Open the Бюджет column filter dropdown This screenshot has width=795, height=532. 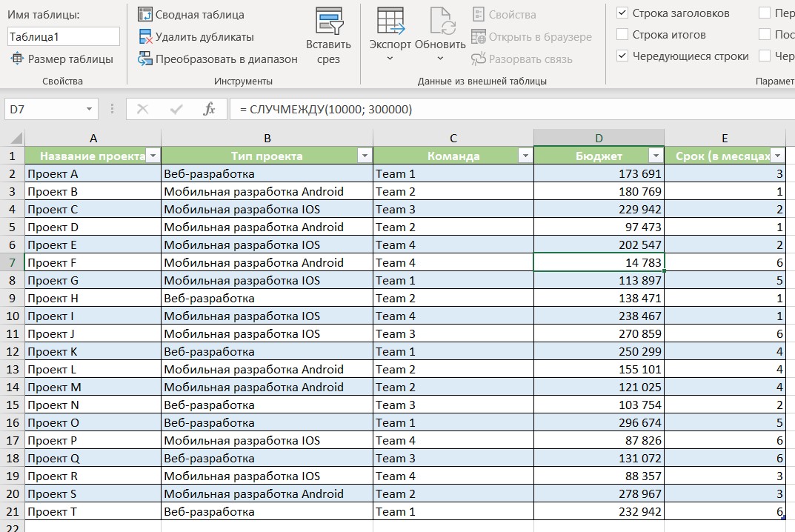click(655, 156)
